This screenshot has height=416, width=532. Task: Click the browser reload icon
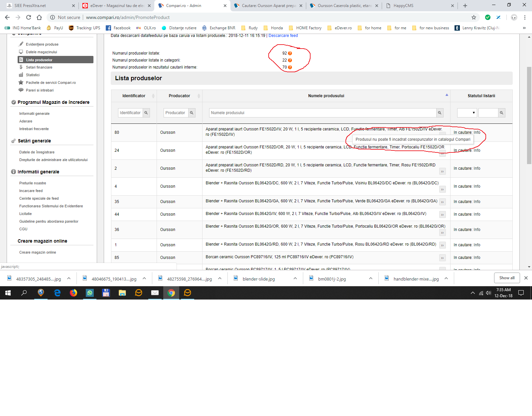click(x=29, y=17)
